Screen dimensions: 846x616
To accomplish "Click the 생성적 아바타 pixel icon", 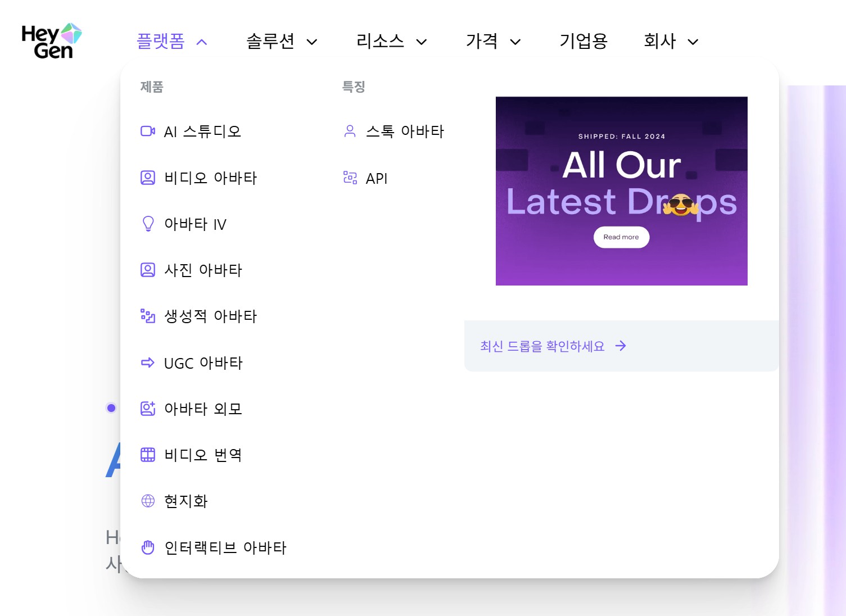I will point(147,316).
